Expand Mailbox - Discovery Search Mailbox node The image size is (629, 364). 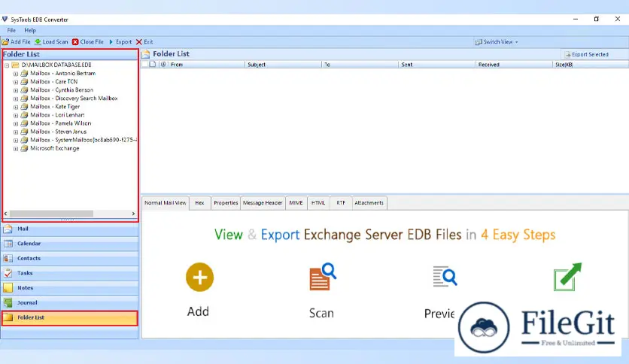click(x=16, y=99)
